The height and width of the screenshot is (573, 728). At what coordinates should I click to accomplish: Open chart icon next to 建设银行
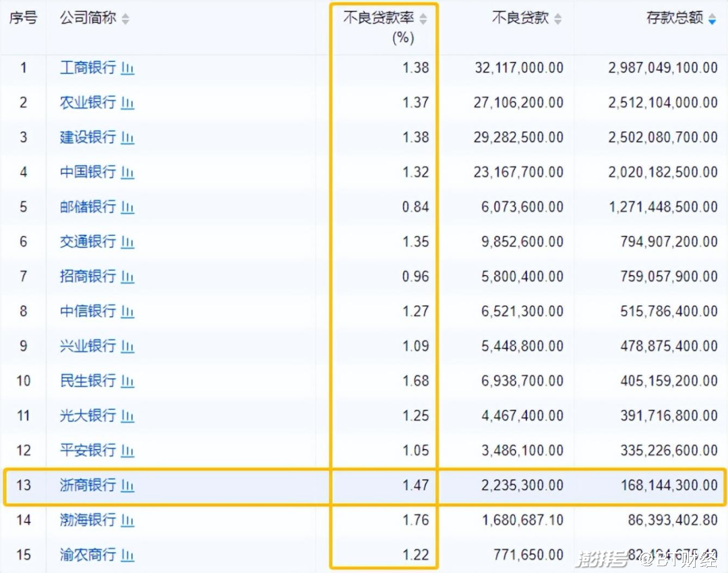click(x=127, y=138)
